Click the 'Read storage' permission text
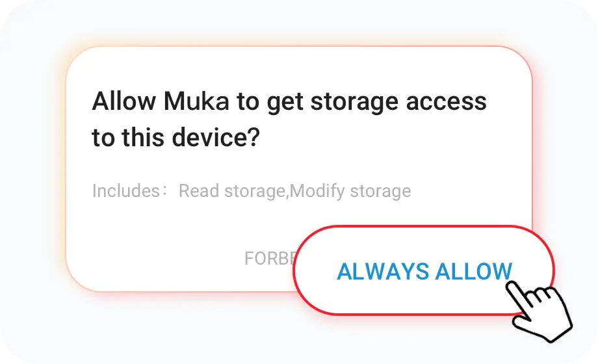 tap(233, 191)
